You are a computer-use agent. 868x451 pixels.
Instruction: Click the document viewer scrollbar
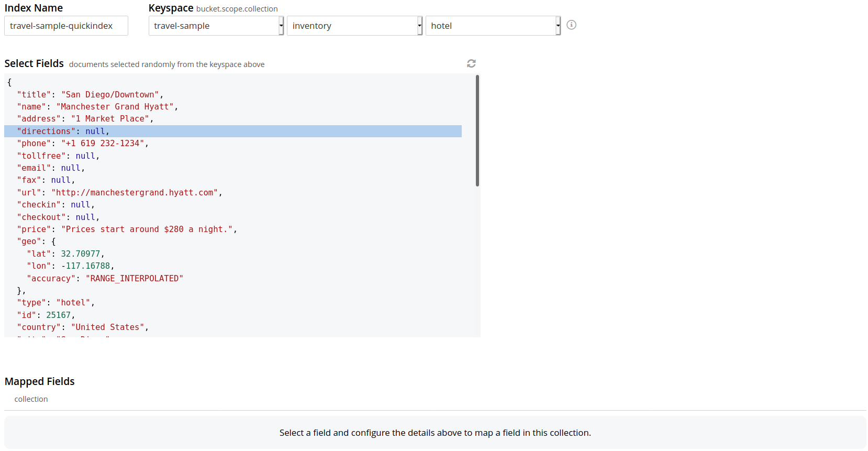[477, 131]
